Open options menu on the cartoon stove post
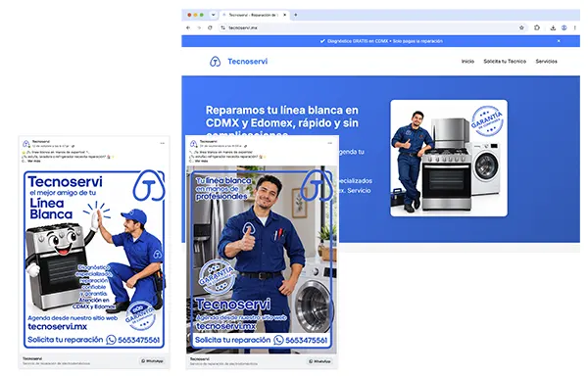Image resolution: width=588 pixels, height=377 pixels. point(162,143)
